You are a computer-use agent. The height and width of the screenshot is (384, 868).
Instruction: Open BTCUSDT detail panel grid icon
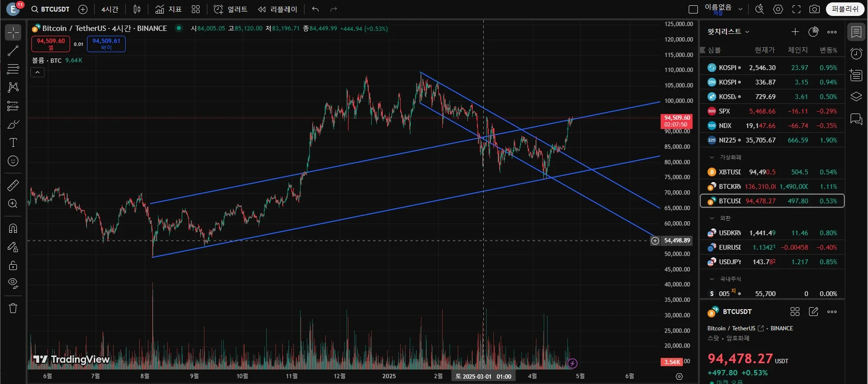coord(795,312)
